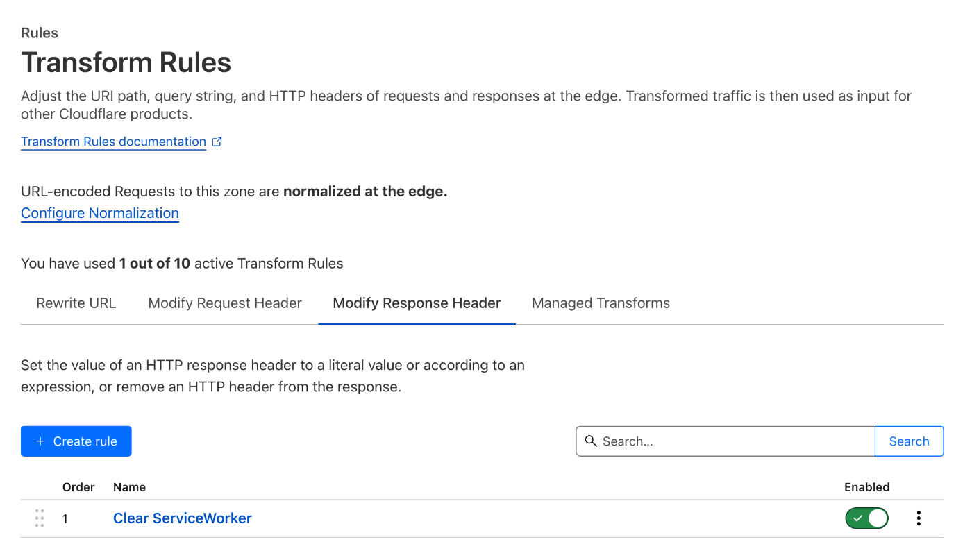Click the Enabled column header
The image size is (972, 560).
pyautogui.click(x=866, y=487)
